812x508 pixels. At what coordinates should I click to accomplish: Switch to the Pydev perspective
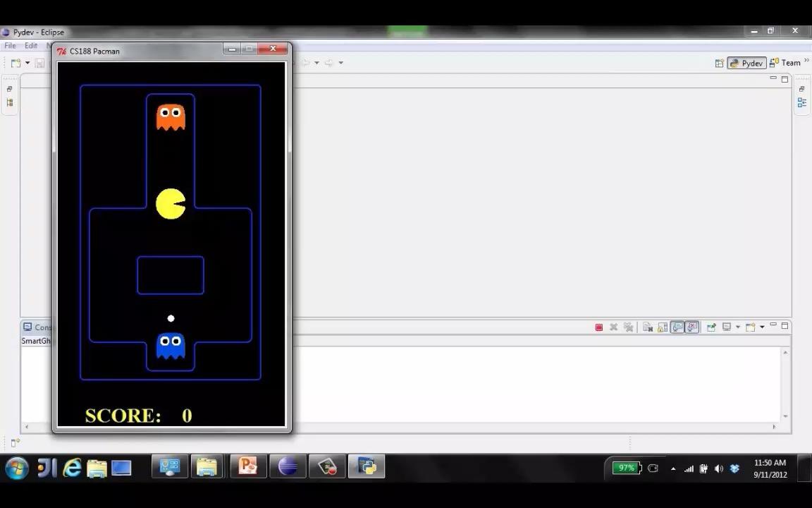746,64
